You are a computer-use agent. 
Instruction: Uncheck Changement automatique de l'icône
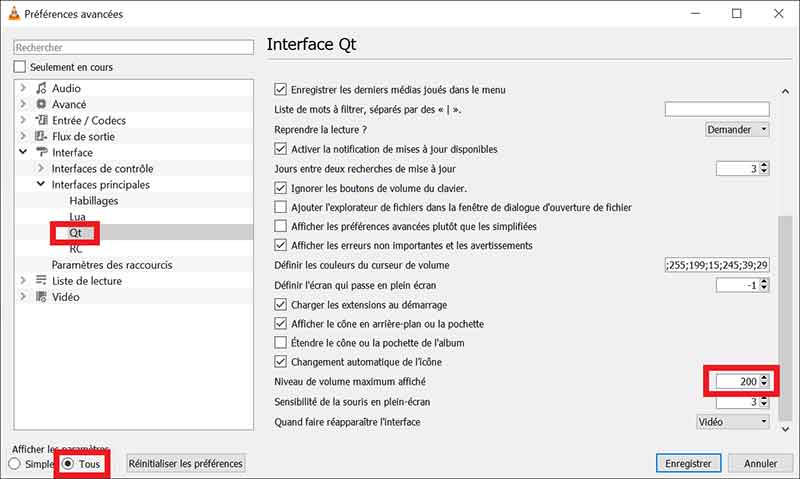tap(280, 362)
